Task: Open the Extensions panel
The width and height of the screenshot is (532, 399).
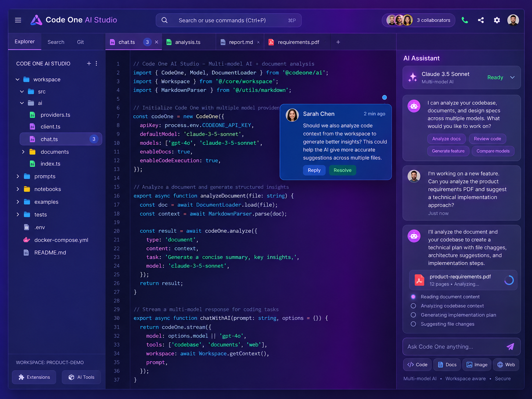Action: 34,377
